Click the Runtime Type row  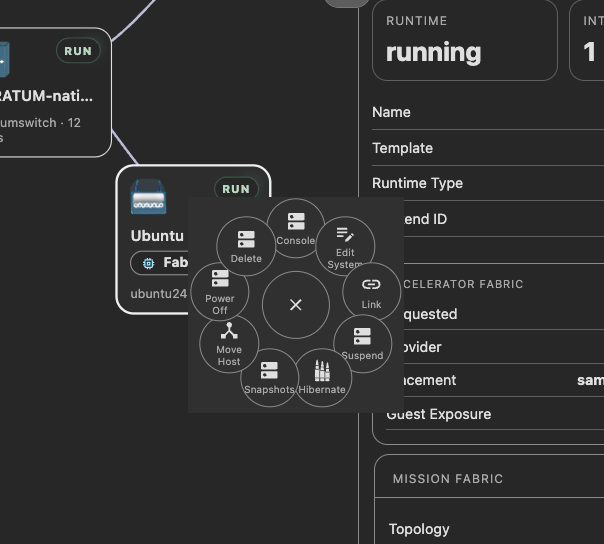click(x=488, y=183)
